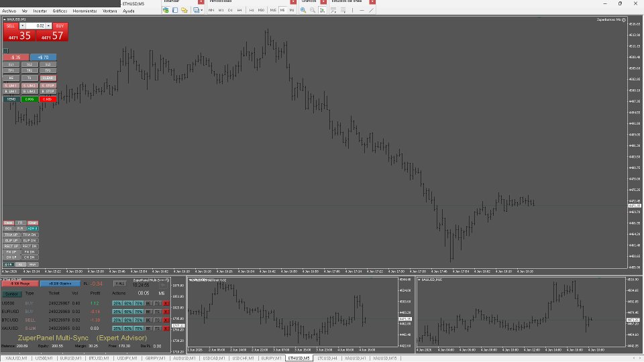Click the Market Watch star-folder icon
644x362 pixels.
click(x=184, y=10)
